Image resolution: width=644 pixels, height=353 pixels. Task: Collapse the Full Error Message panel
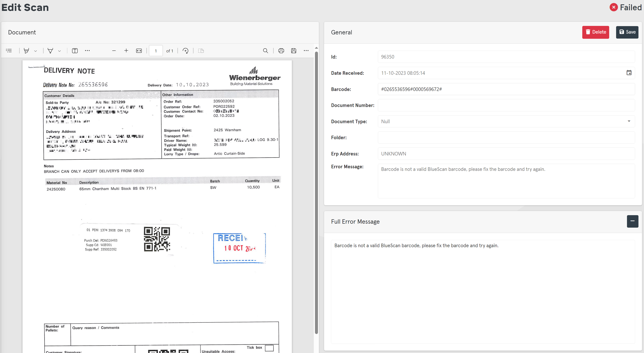[633, 221]
